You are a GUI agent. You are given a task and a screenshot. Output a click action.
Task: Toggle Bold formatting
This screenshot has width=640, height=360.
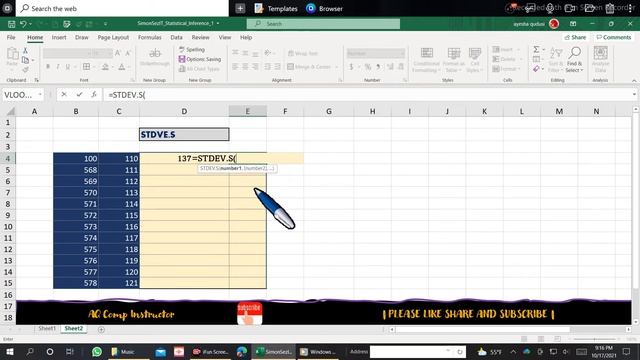pos(48,67)
